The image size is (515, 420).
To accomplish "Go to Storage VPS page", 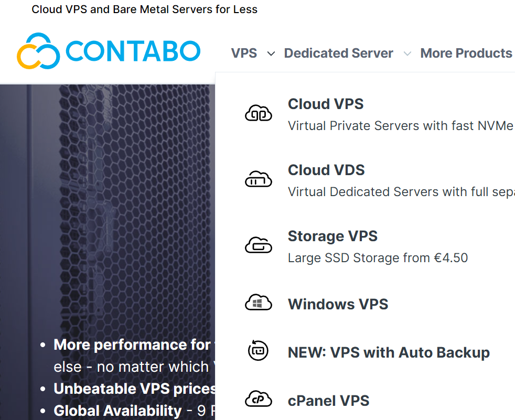I will [332, 236].
